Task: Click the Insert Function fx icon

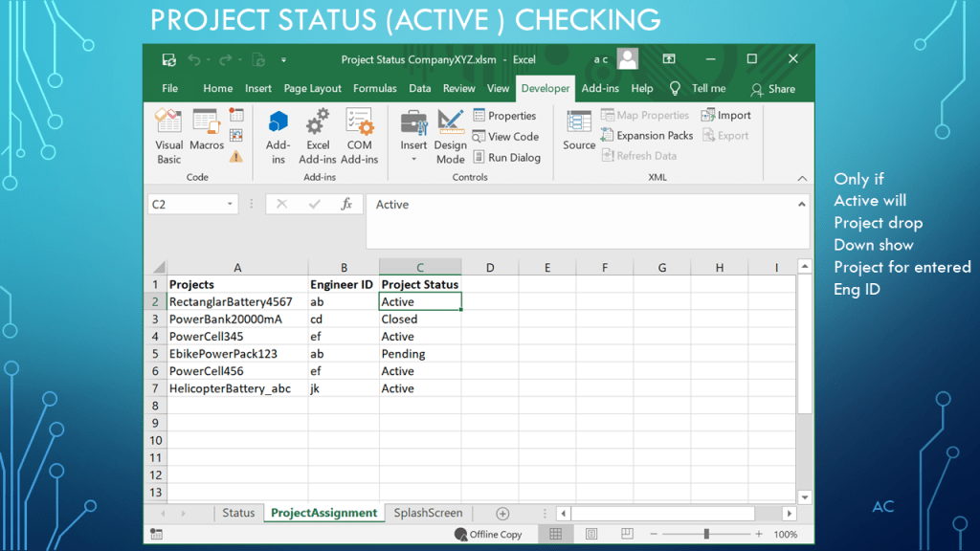Action: (346, 205)
